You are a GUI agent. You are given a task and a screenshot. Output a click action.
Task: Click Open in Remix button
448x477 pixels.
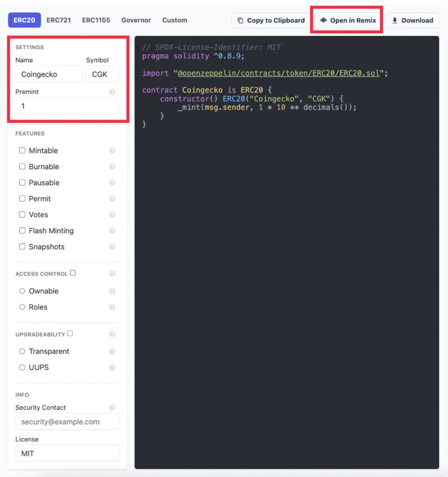[x=348, y=20]
